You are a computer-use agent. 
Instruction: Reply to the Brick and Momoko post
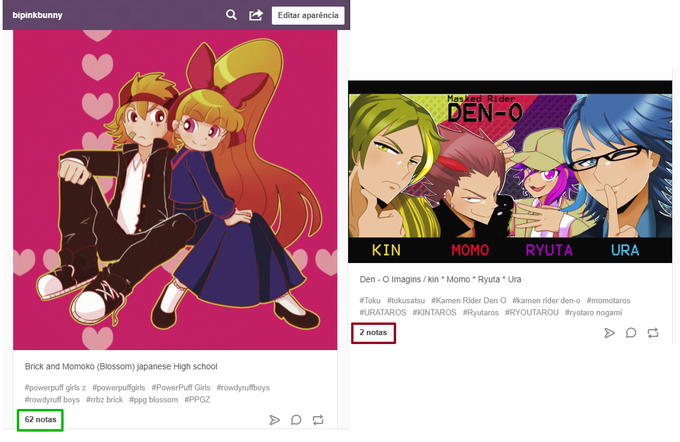pos(296,420)
